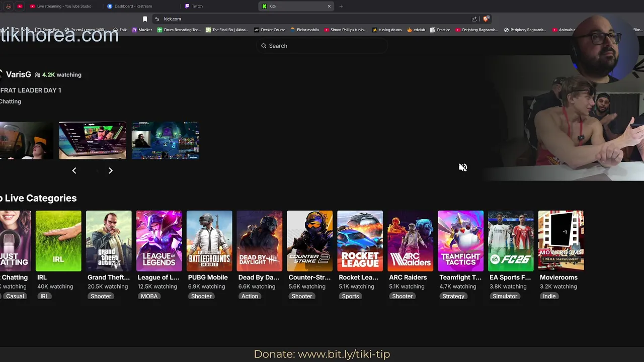Open the Movierooms category cover
Screen dimensions: 644x362
[x=561, y=241]
